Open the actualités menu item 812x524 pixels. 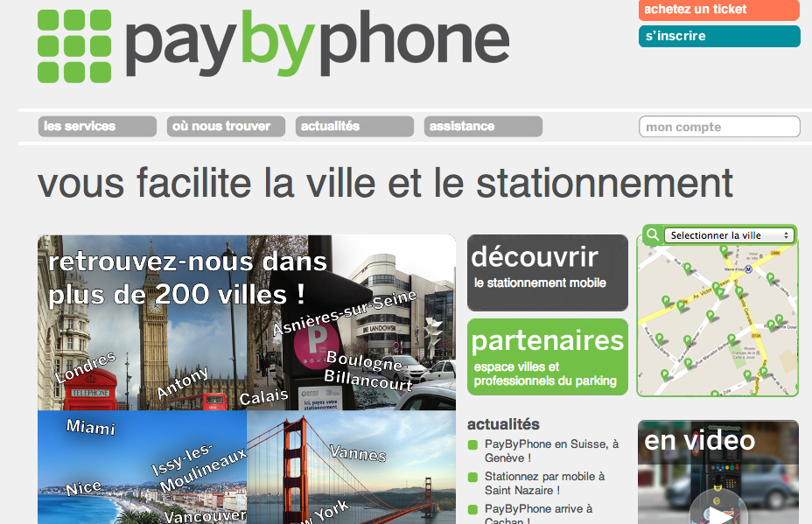354,126
